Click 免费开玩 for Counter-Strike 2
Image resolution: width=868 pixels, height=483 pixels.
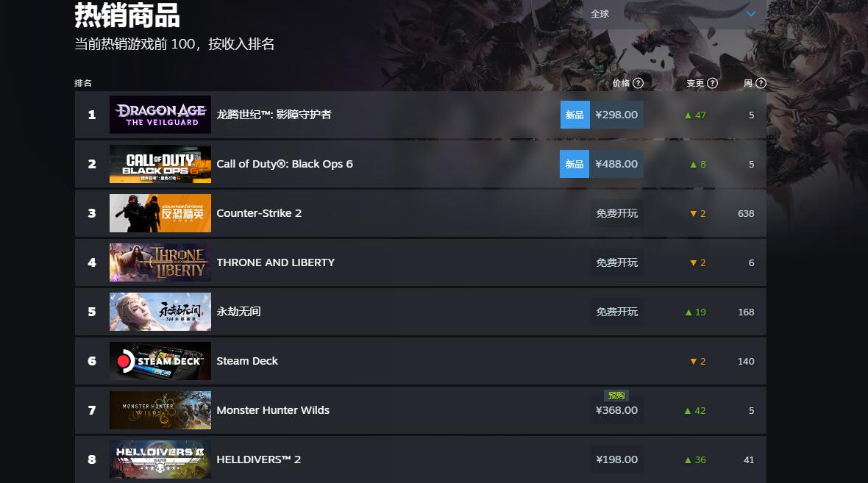coord(616,213)
